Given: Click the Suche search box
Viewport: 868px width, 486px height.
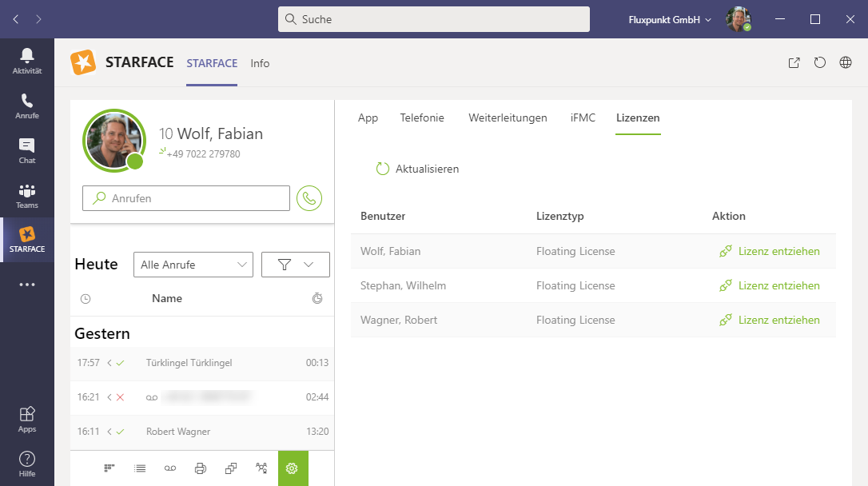Looking at the screenshot, I should 434,19.
